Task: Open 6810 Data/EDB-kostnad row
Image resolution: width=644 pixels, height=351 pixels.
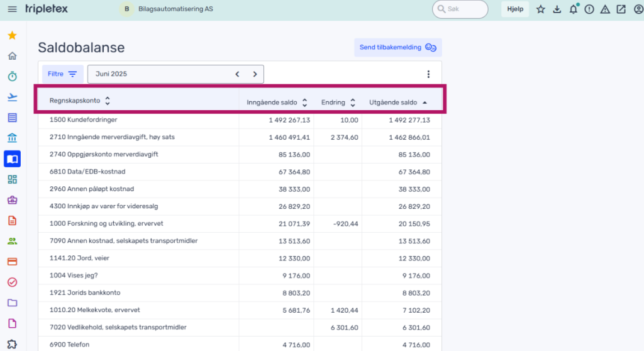Action: click(x=240, y=172)
